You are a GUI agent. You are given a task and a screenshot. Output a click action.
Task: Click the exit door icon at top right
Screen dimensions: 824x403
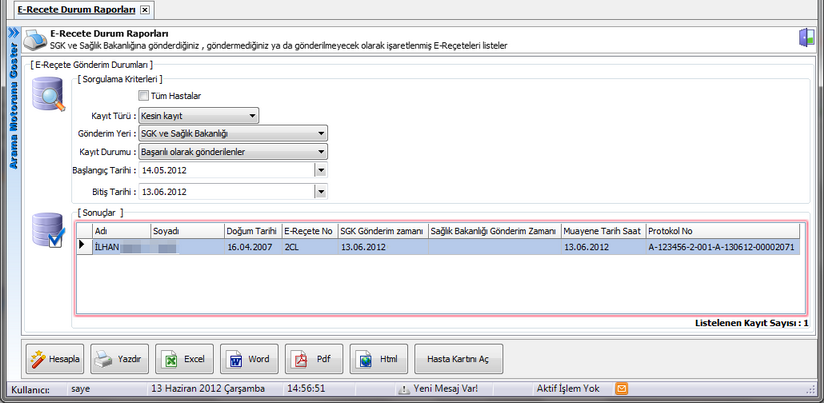tap(806, 38)
